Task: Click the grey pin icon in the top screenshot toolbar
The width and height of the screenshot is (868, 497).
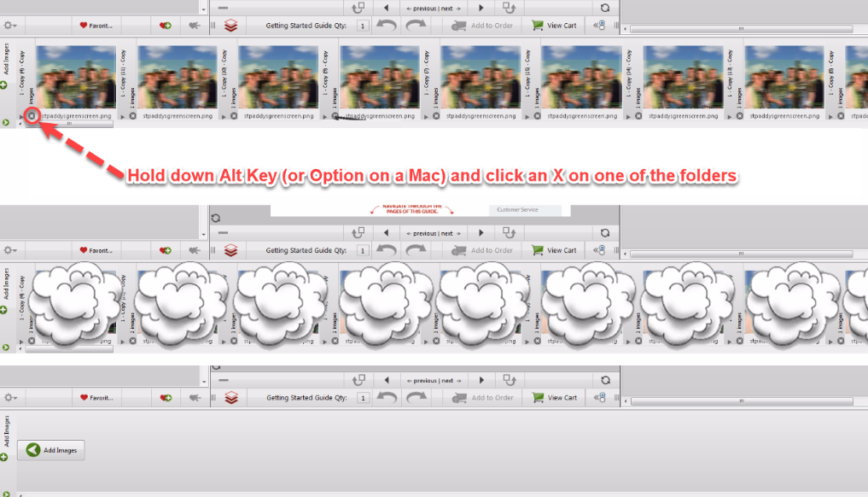Action: point(195,26)
